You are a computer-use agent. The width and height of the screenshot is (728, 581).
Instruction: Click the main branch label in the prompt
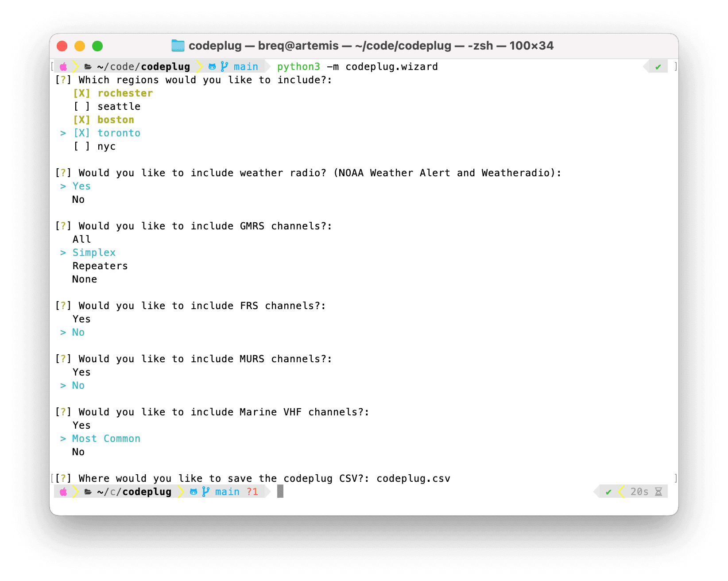pyautogui.click(x=246, y=66)
